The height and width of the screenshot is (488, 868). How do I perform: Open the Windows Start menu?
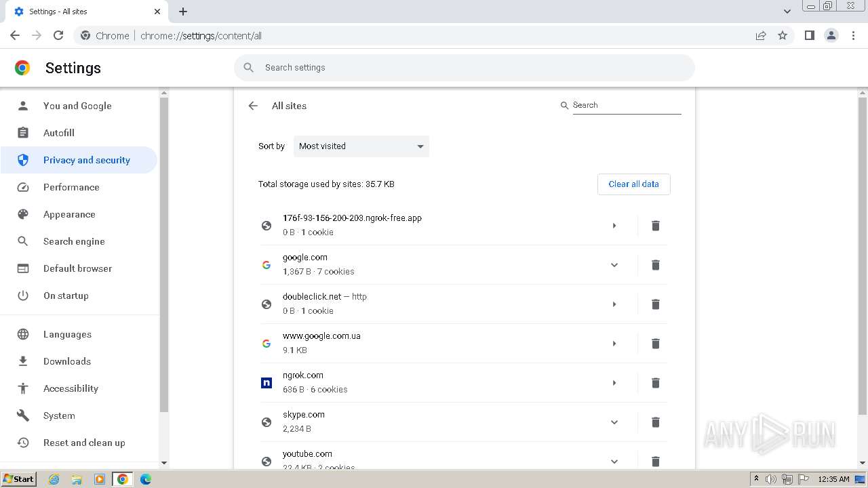19,479
